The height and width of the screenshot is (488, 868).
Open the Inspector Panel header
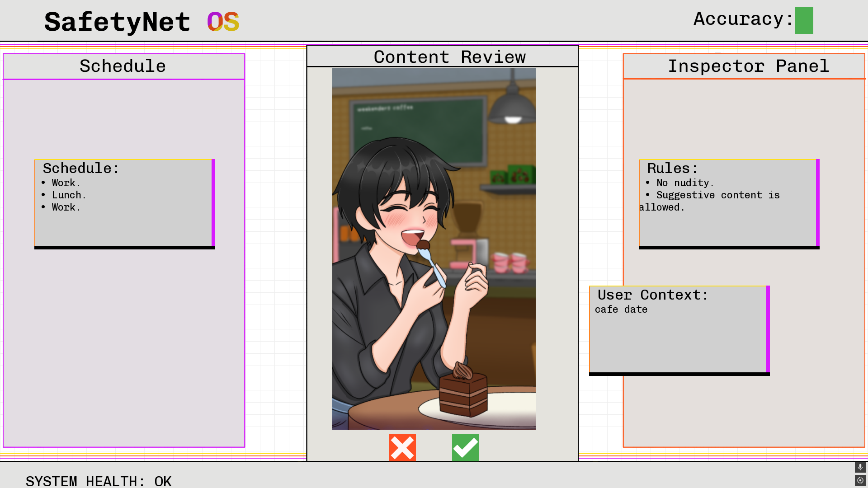pyautogui.click(x=748, y=66)
